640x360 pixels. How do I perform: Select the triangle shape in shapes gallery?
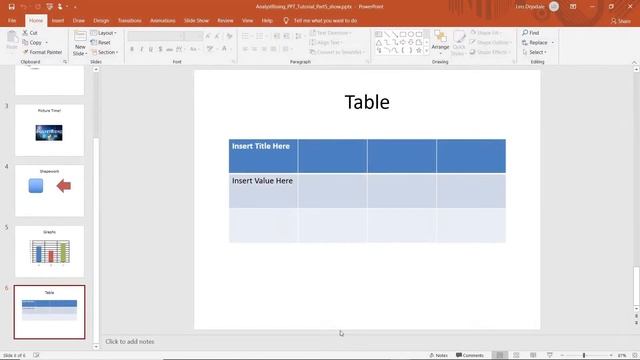pos(379,42)
